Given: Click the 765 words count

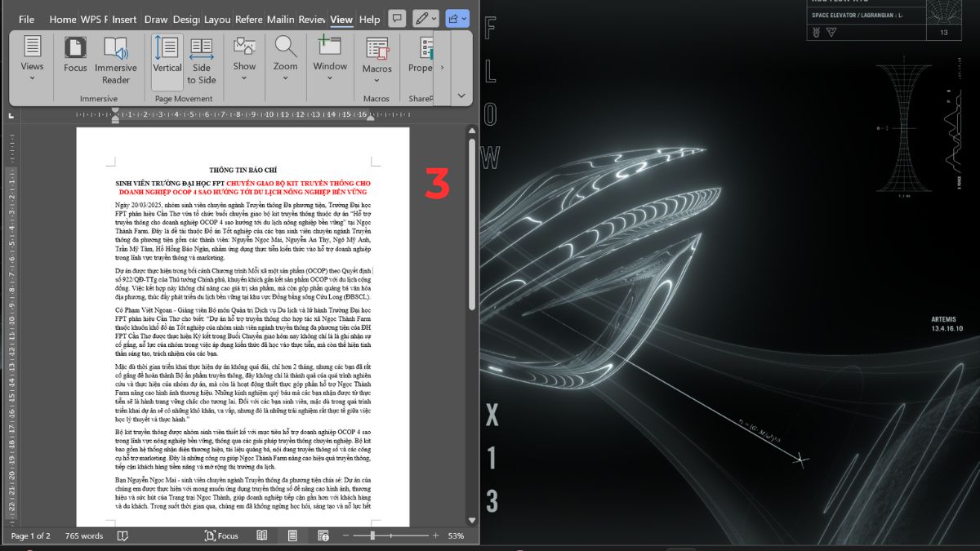Looking at the screenshot, I should point(84,535).
